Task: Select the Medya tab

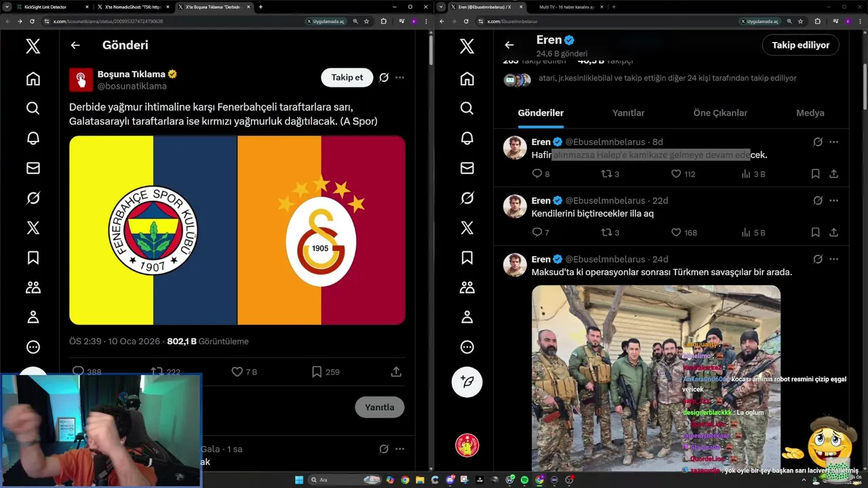Action: pyautogui.click(x=810, y=113)
